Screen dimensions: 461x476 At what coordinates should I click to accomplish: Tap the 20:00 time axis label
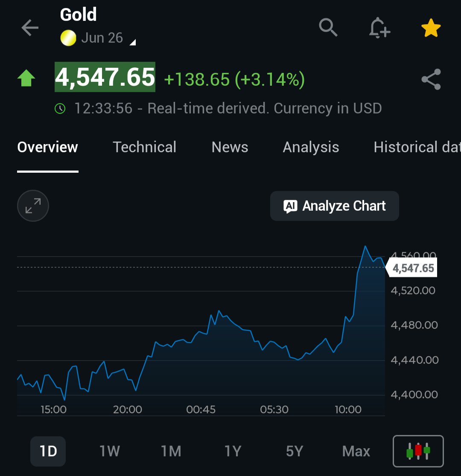(x=127, y=409)
